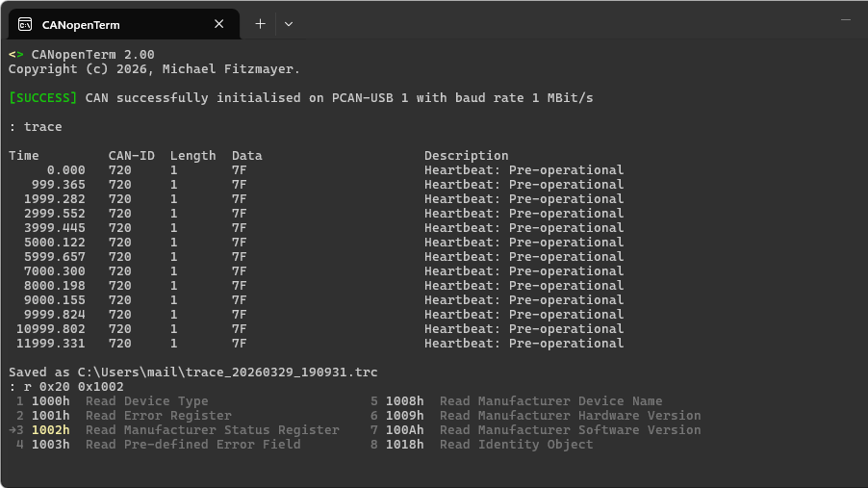
Task: Click data 7F in the 5000.122 row
Action: tap(240, 242)
